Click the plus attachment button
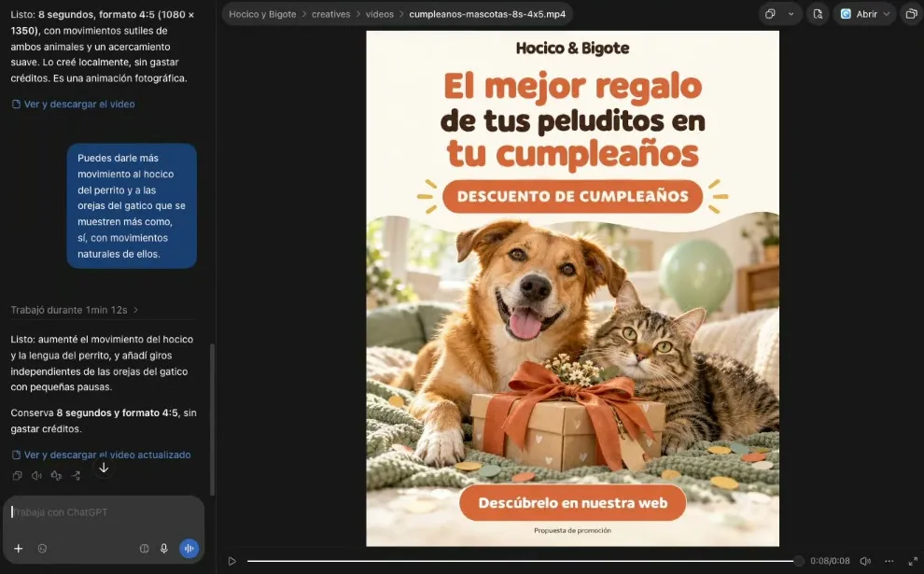This screenshot has height=574, width=924. tap(19, 549)
